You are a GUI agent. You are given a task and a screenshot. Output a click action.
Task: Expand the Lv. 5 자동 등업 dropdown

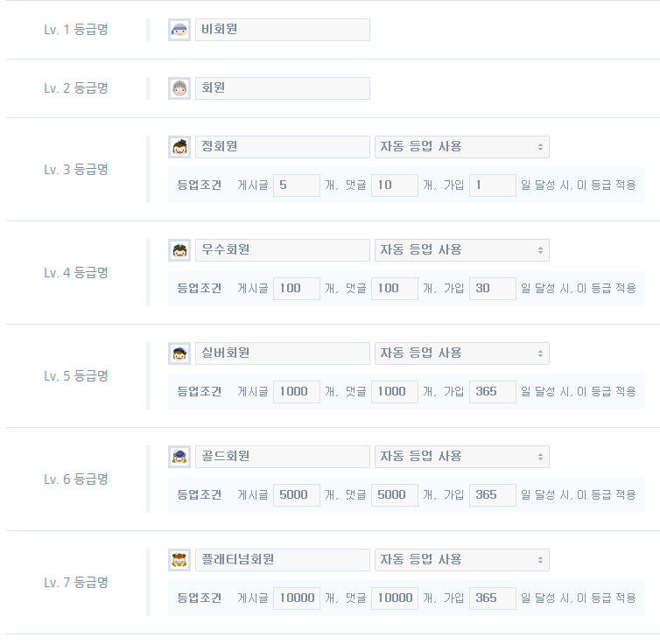pos(461,353)
